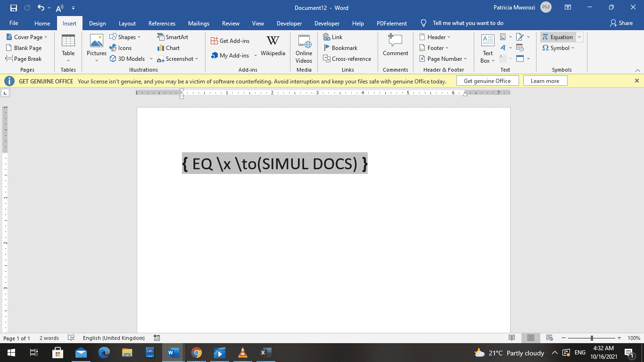Insert an Online Video

tap(303, 49)
